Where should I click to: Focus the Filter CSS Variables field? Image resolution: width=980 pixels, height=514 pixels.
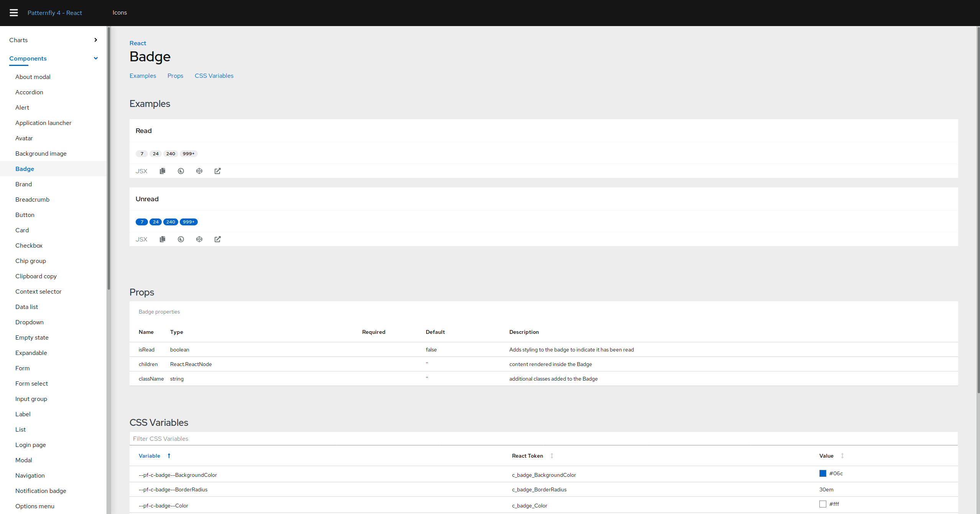tap(543, 438)
